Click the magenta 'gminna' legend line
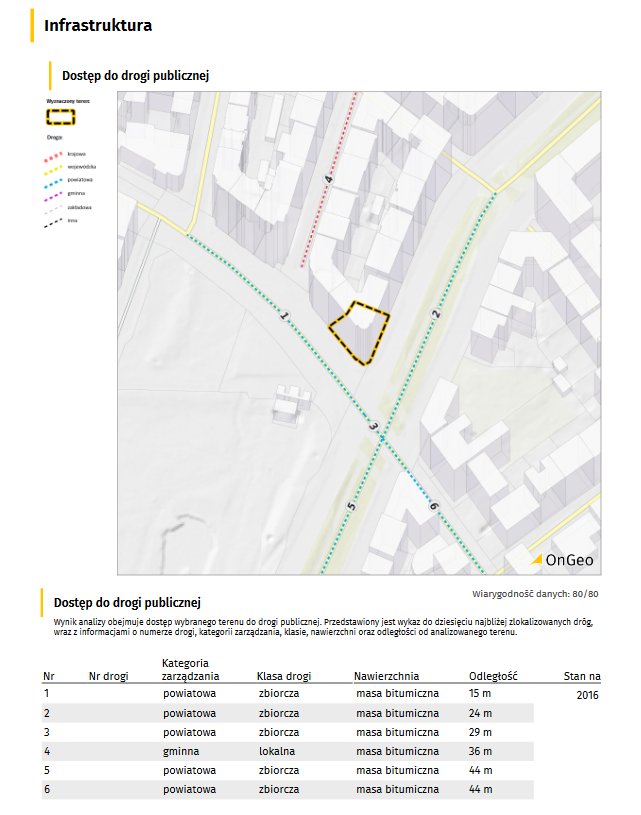 pos(55,193)
